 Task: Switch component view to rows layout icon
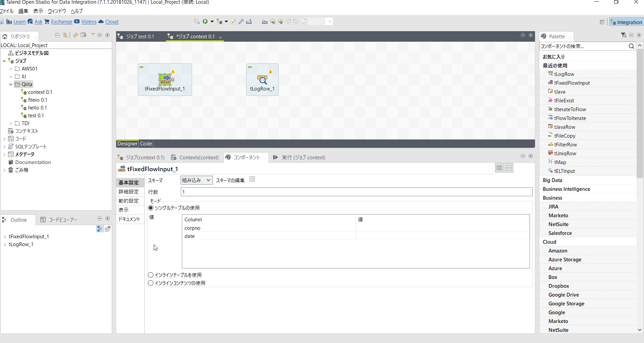coord(509,168)
